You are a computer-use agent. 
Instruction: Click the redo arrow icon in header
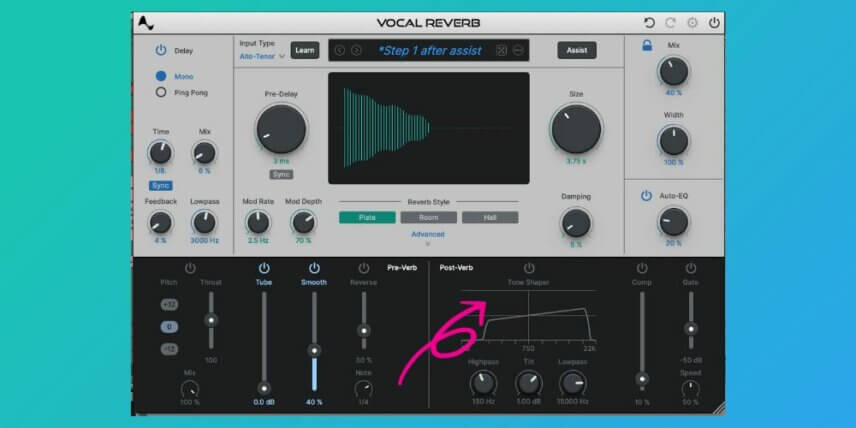click(x=670, y=23)
